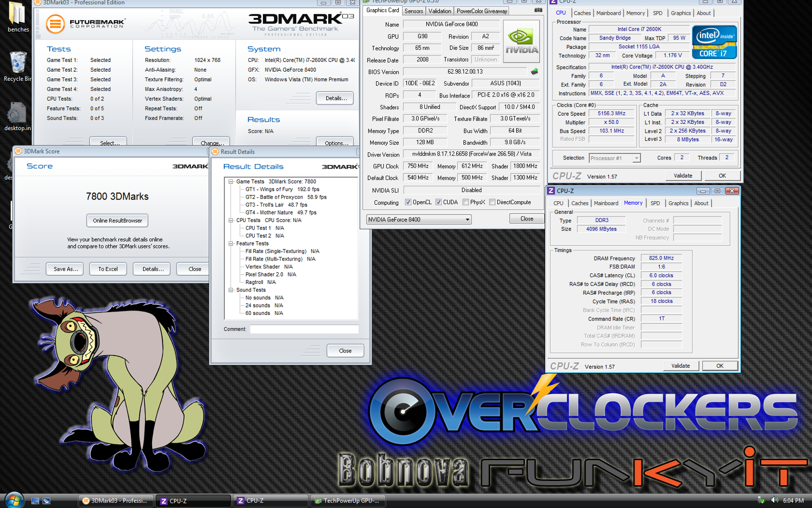The width and height of the screenshot is (812, 508).
Task: Enable the PhysX checkbox
Action: coord(465,202)
